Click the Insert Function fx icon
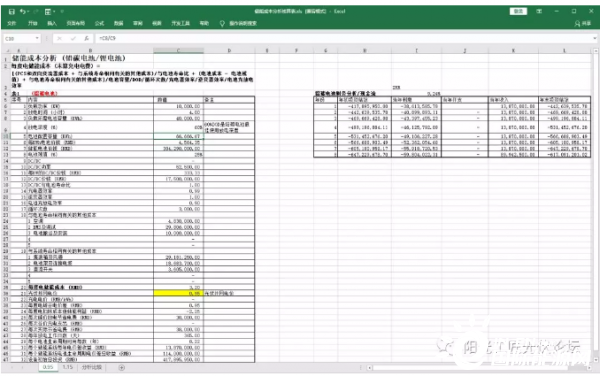 click(87, 38)
